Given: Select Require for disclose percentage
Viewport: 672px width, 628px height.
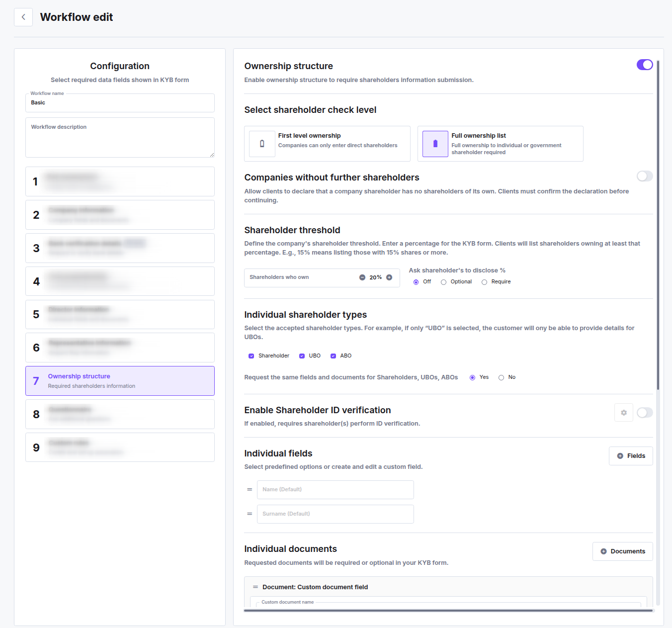Looking at the screenshot, I should [484, 282].
